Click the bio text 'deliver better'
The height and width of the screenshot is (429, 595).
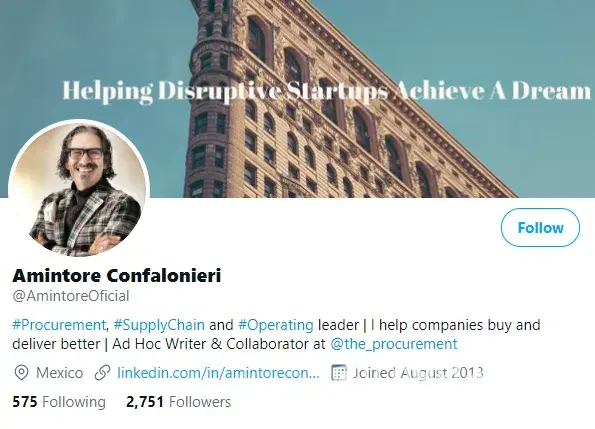[56, 344]
